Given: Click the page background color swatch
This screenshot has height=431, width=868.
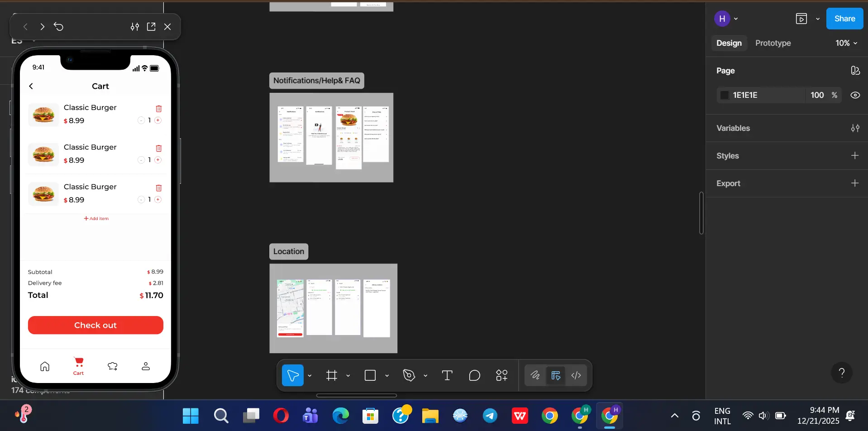Looking at the screenshot, I should 725,95.
